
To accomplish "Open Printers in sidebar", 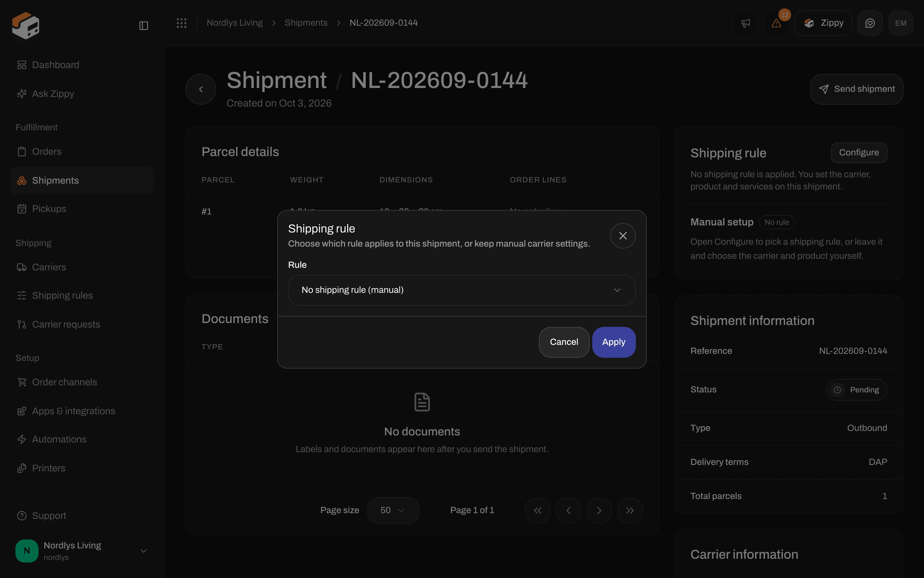I will 82,468.
